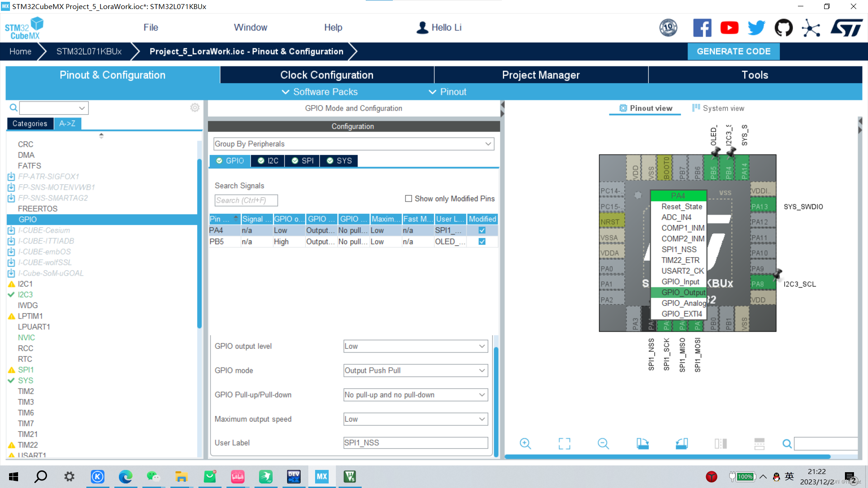Select the SPI peripheral tab
The height and width of the screenshot is (488, 868).
(302, 161)
